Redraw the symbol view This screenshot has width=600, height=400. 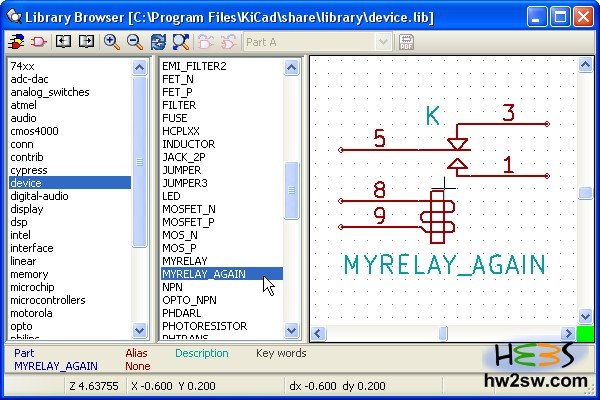tap(158, 42)
